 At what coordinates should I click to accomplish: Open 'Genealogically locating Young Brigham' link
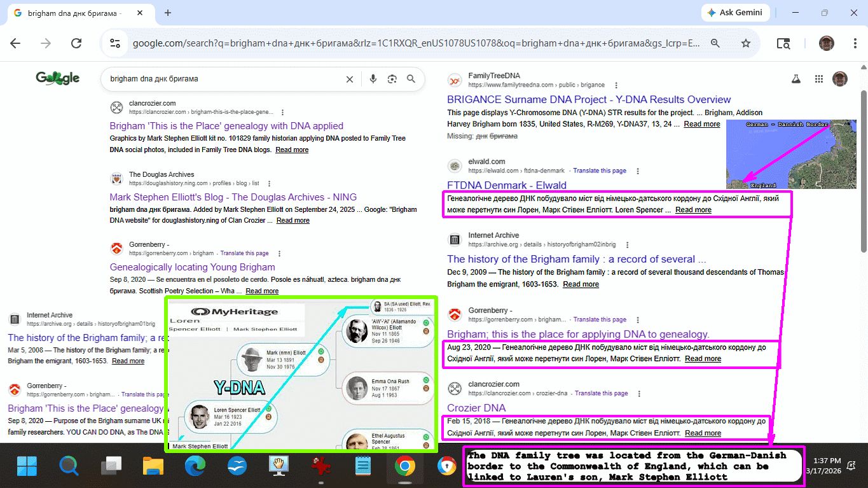pos(192,267)
